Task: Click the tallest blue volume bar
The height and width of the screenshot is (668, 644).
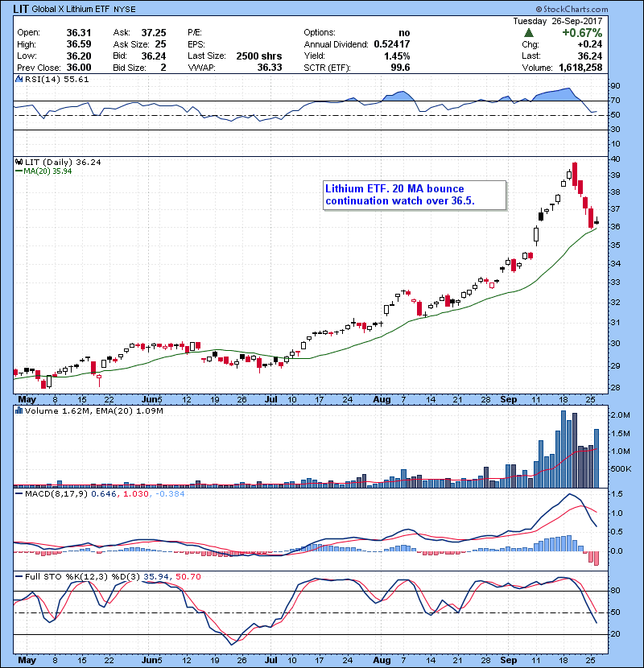Action: point(563,449)
